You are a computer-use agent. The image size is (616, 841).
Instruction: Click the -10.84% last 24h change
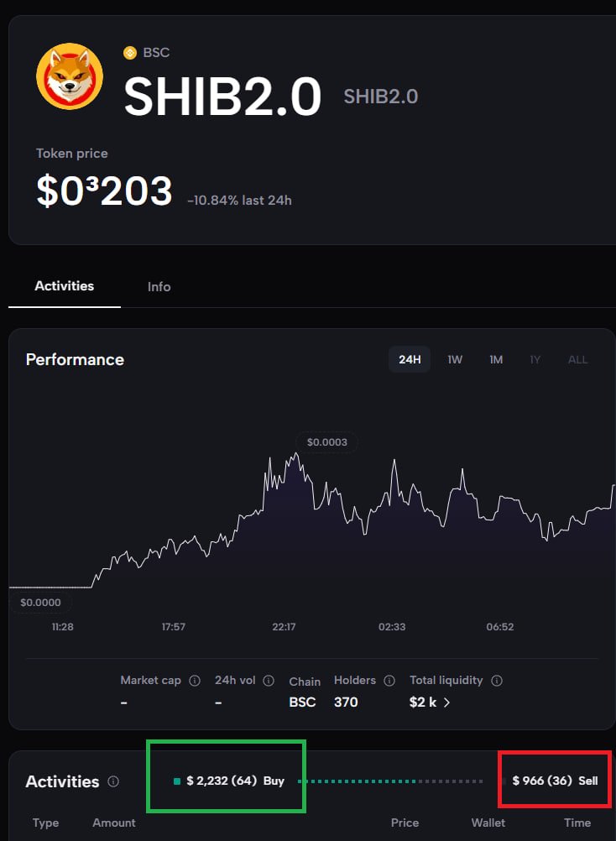tap(239, 201)
